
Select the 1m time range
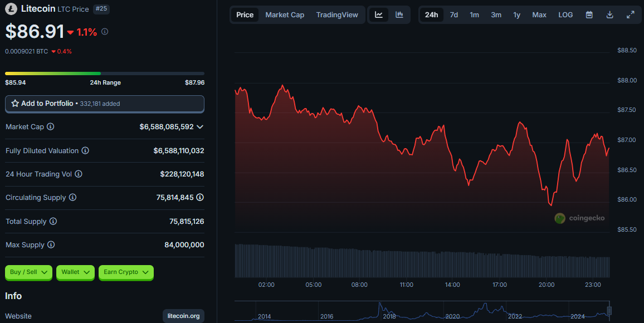[x=475, y=15]
